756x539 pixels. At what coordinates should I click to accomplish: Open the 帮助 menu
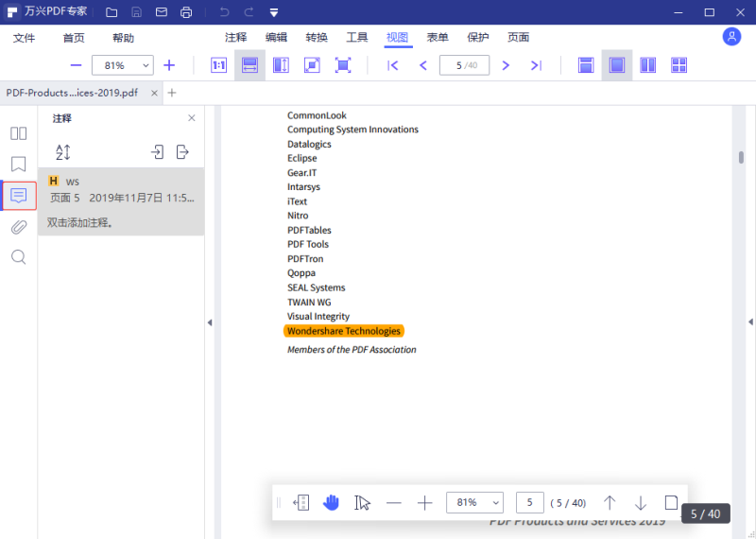point(123,38)
